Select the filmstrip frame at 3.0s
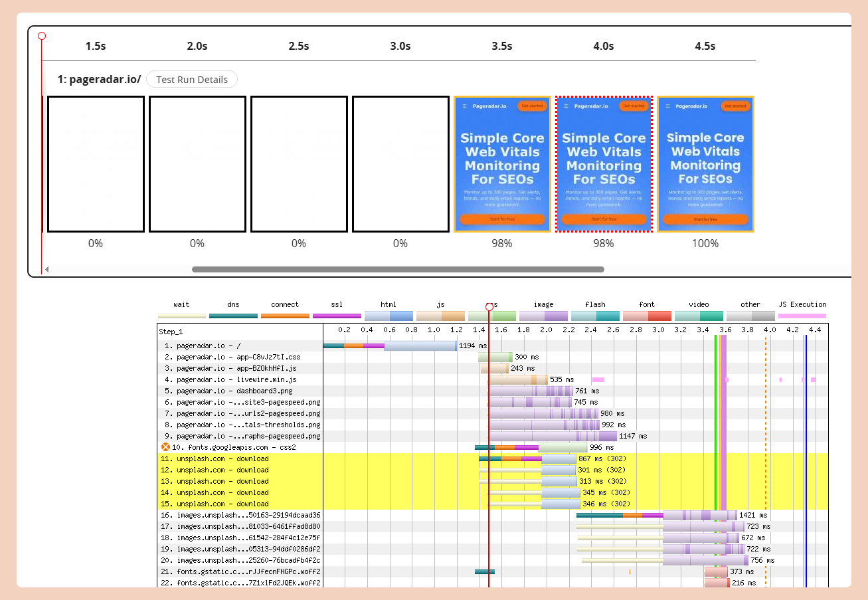 click(400, 164)
